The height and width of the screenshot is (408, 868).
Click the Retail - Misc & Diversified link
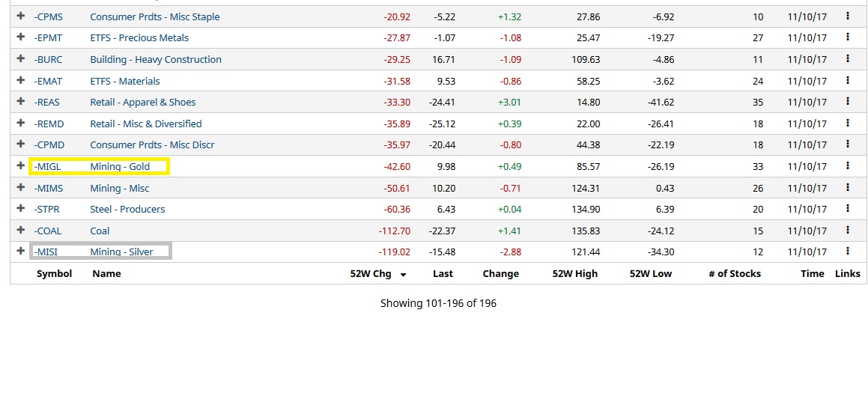pyautogui.click(x=145, y=124)
